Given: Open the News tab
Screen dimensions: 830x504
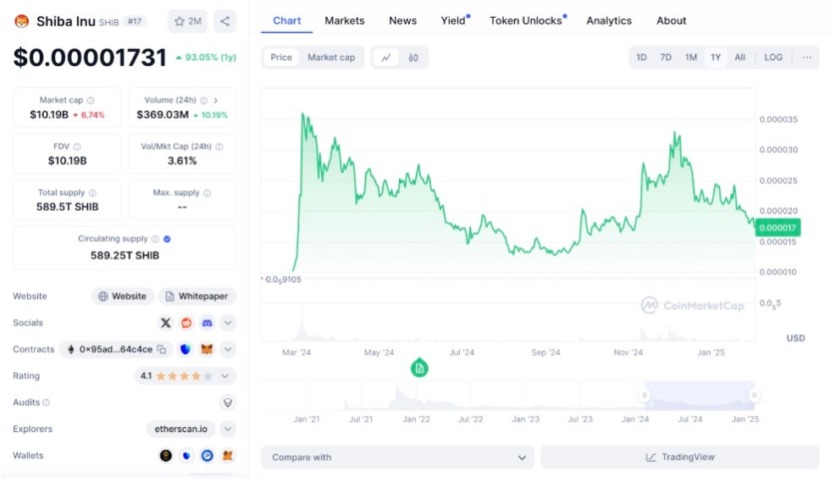Looking at the screenshot, I should 403,20.
